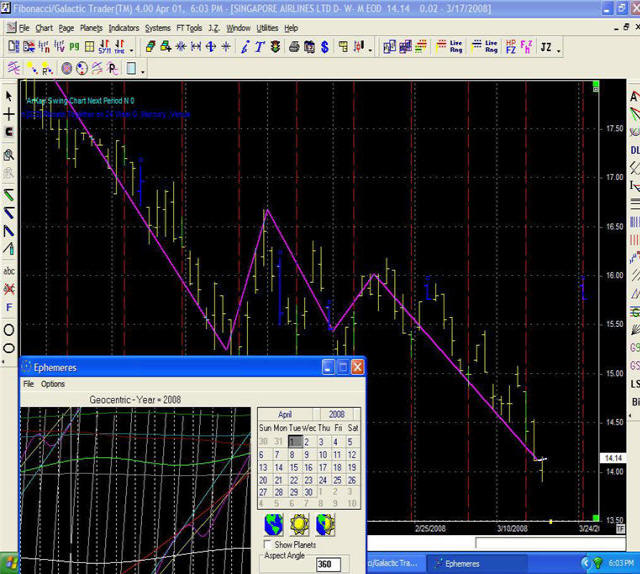The image size is (640, 574).
Task: Click the pink Fz h toolbar icon
Action: tap(526, 47)
